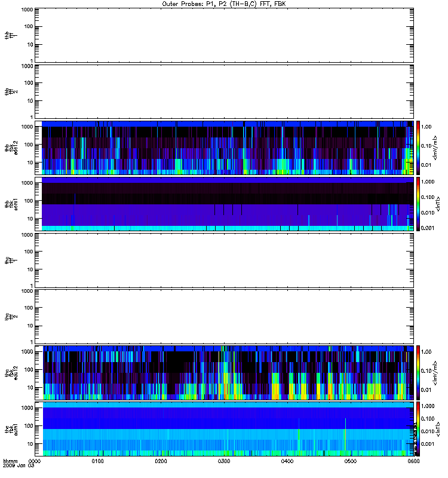Select the empty thb fff 2 plot panel
The width and height of the screenshot is (448, 478).
click(225, 92)
